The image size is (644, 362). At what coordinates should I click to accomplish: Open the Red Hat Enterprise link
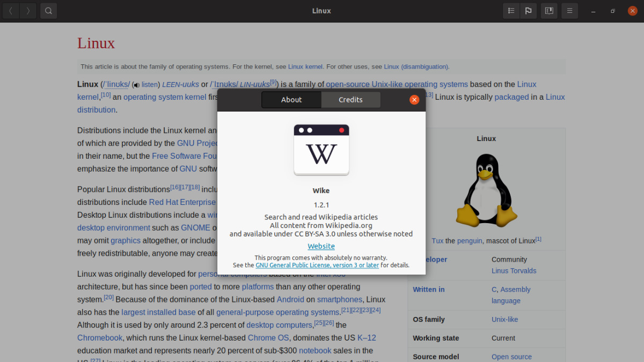(182, 202)
